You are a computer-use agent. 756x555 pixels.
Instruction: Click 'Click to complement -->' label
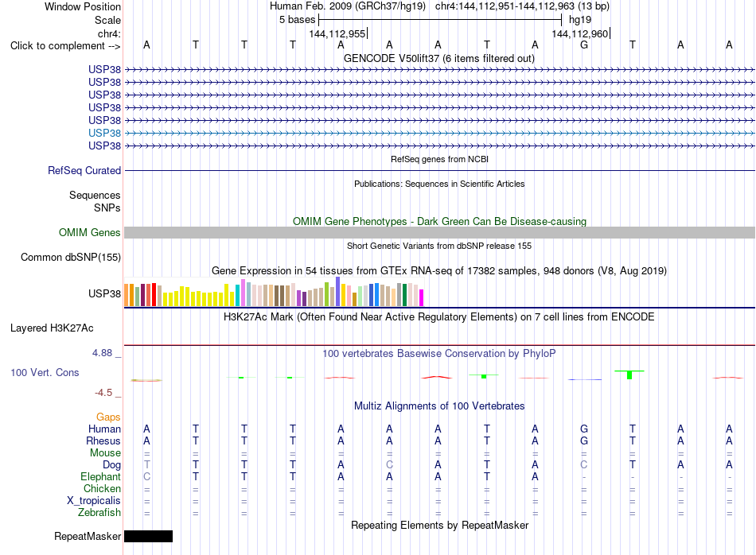coord(65,46)
